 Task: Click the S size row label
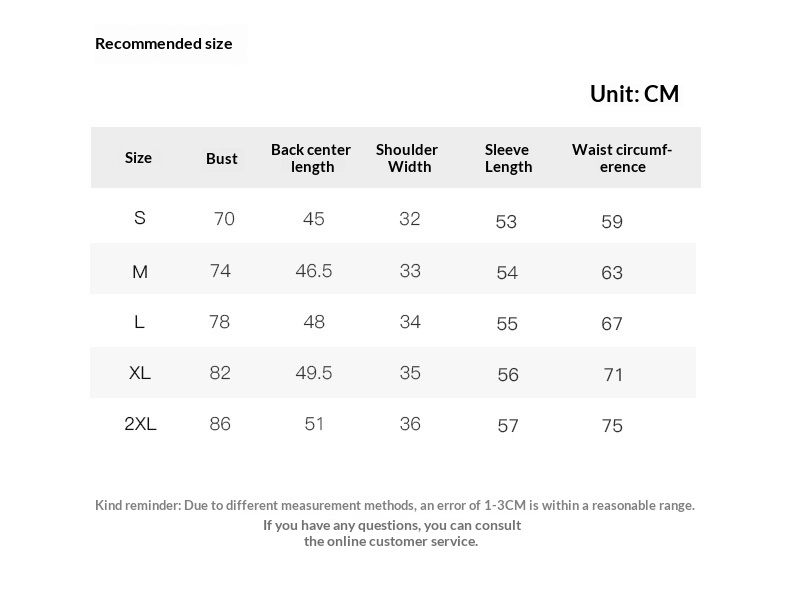coord(140,218)
